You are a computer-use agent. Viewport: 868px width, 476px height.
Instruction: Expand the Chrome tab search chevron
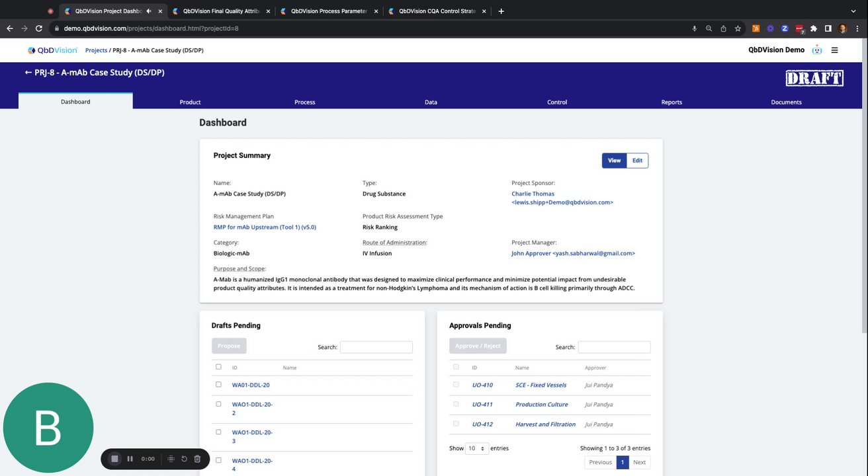click(x=853, y=11)
